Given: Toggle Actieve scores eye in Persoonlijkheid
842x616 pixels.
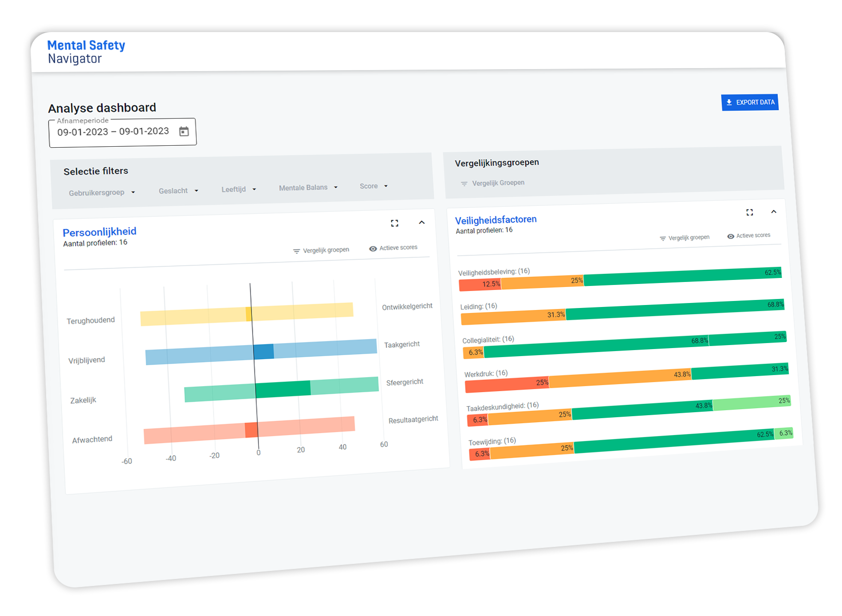Looking at the screenshot, I should (x=373, y=248).
